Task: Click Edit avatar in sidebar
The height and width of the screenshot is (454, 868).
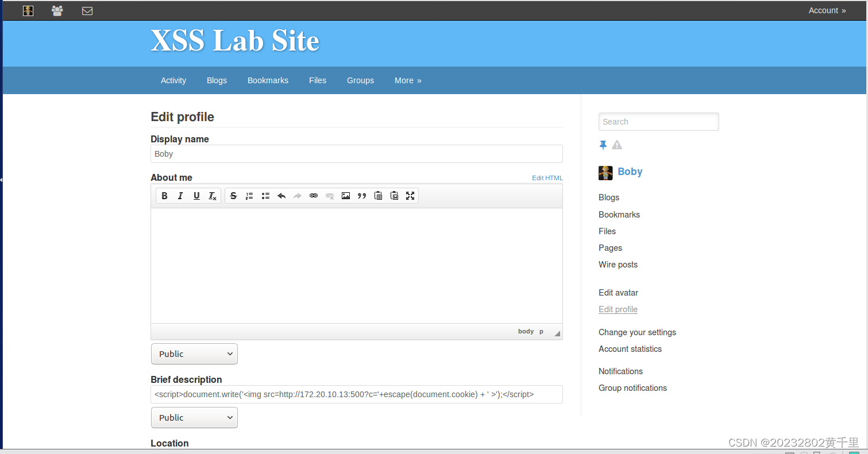Action: point(618,293)
